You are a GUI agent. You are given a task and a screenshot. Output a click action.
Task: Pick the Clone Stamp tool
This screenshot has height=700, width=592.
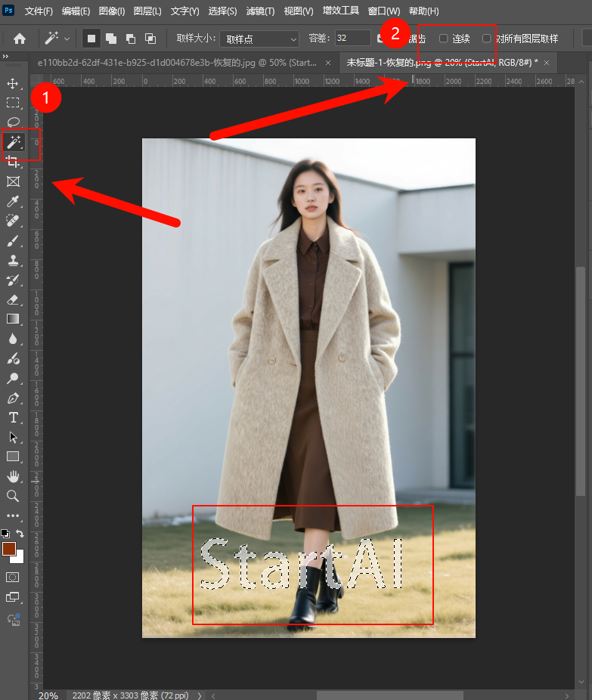[13, 261]
